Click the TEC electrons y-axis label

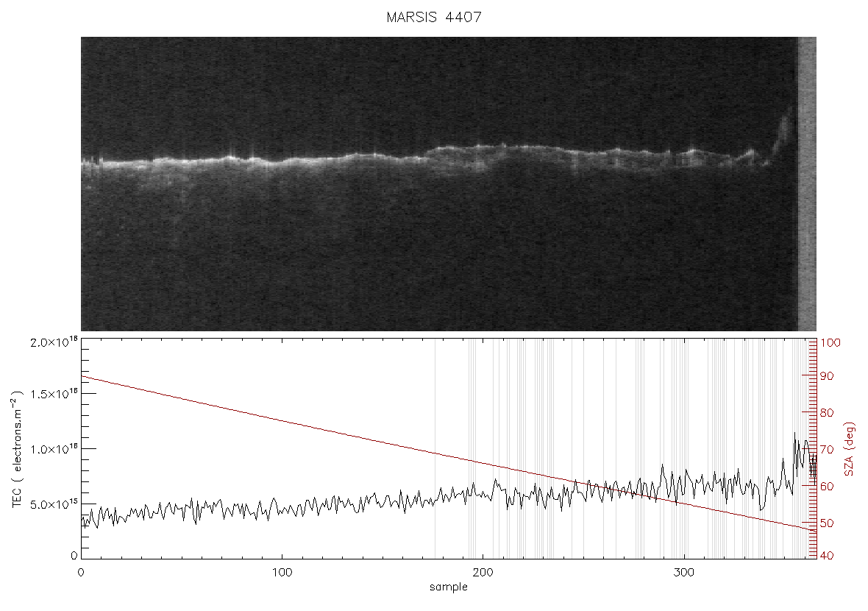tap(18, 449)
